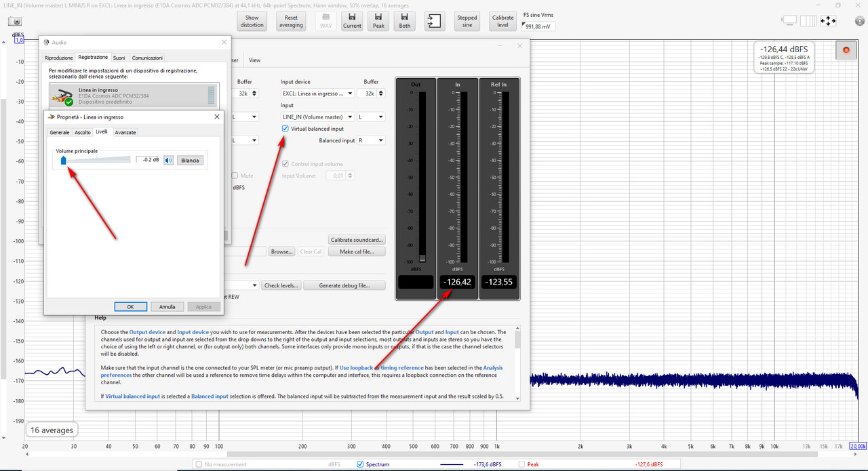This screenshot has height=471, width=868.
Task: Select the Linea in ingresso device icon
Action: click(62, 96)
